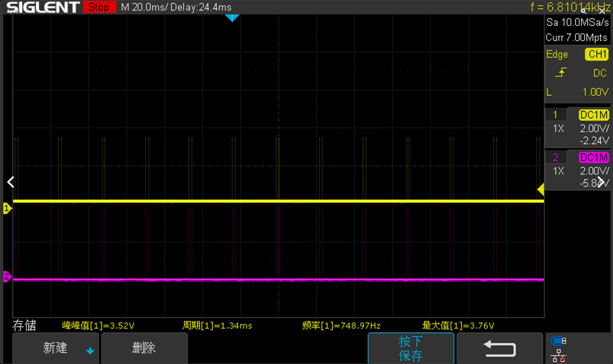
Task: Click the 存储 (Storage) menu label
Action: pyautogui.click(x=24, y=326)
